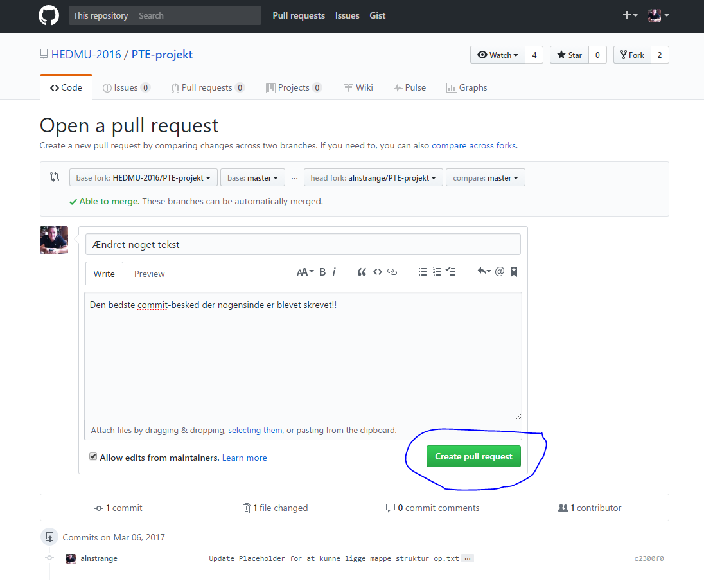This screenshot has height=588, width=704.
Task: Open the 0 commit comments tab
Action: point(433,508)
